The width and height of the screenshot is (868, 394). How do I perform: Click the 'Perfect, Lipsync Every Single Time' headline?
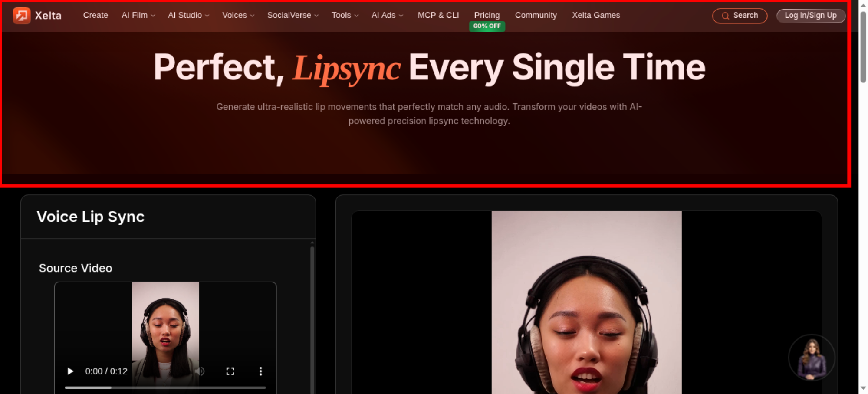(x=429, y=68)
